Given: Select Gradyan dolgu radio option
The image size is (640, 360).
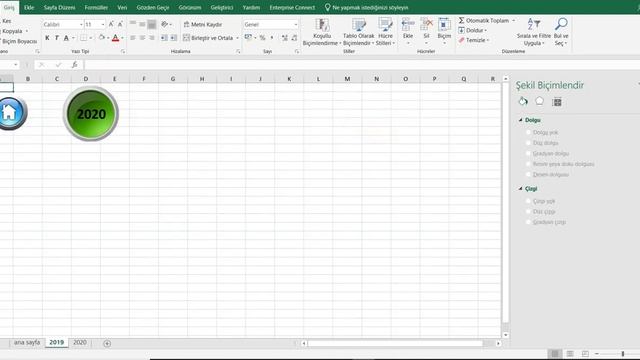Looking at the screenshot, I should (528, 153).
